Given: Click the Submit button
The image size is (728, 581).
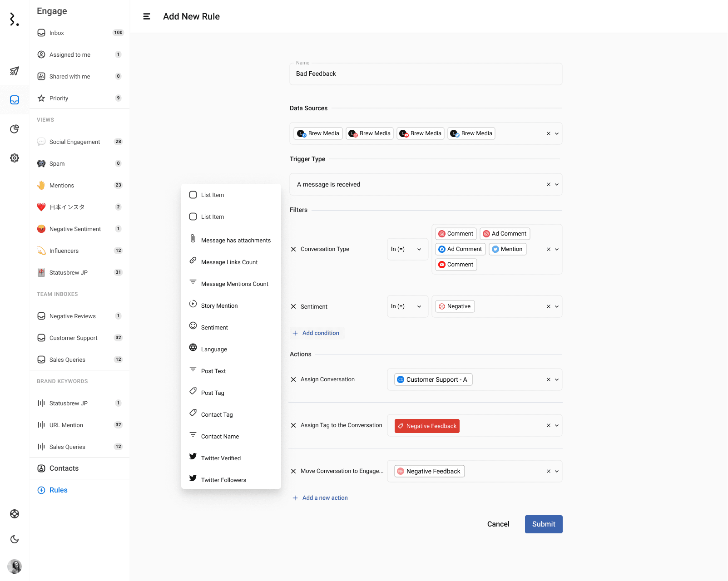Looking at the screenshot, I should click(x=544, y=524).
